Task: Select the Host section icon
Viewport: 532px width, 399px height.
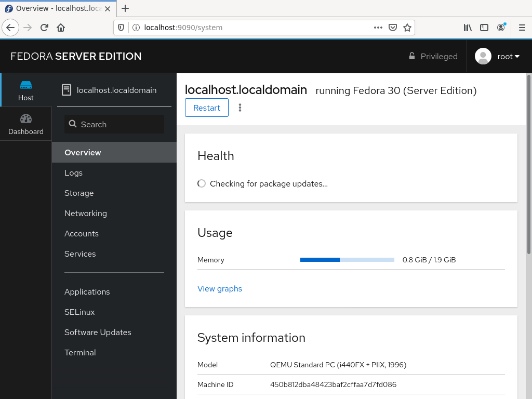Action: click(26, 90)
